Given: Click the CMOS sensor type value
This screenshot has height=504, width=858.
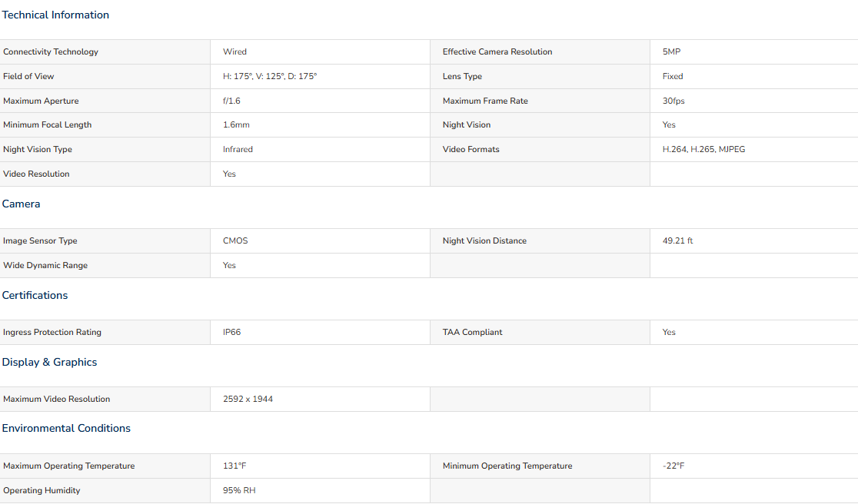Looking at the screenshot, I should point(235,240).
